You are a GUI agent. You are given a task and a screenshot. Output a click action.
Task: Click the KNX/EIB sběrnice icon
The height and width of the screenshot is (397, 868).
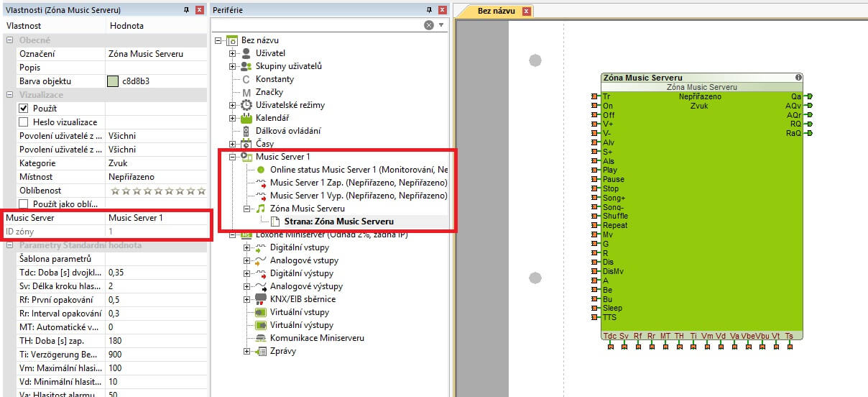pos(261,299)
